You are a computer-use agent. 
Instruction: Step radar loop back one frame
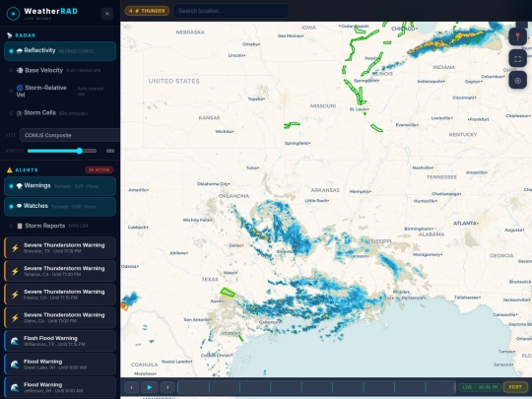pos(132,387)
